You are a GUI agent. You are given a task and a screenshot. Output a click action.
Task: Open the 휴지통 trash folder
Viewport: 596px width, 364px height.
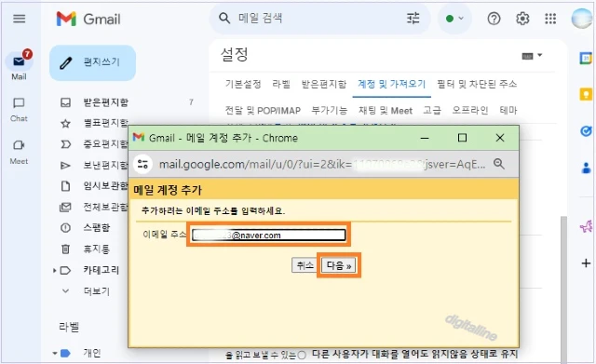[97, 249]
